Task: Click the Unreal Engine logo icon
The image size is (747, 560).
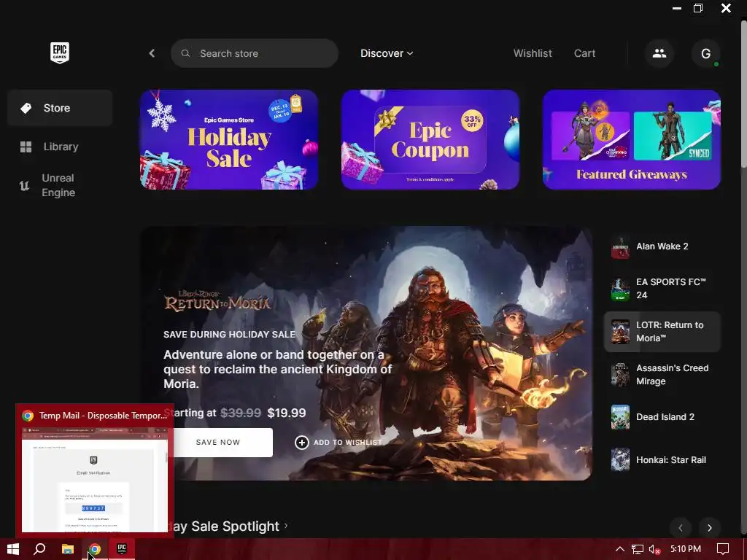Action: tap(24, 185)
